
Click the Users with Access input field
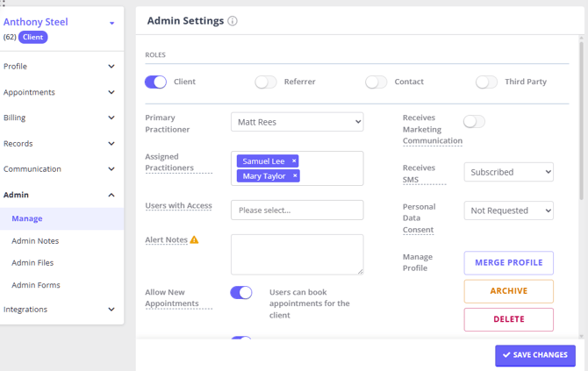(297, 210)
